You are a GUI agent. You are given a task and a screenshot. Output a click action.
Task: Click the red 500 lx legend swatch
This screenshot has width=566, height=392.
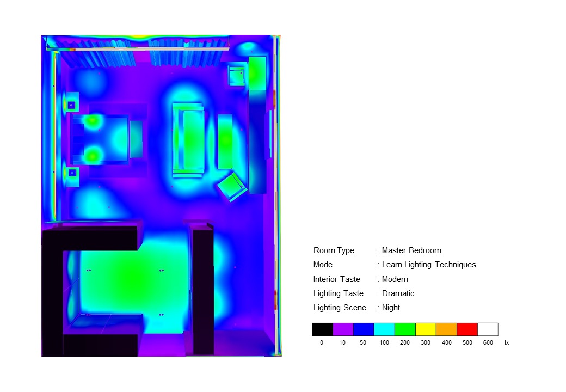pyautogui.click(x=467, y=329)
